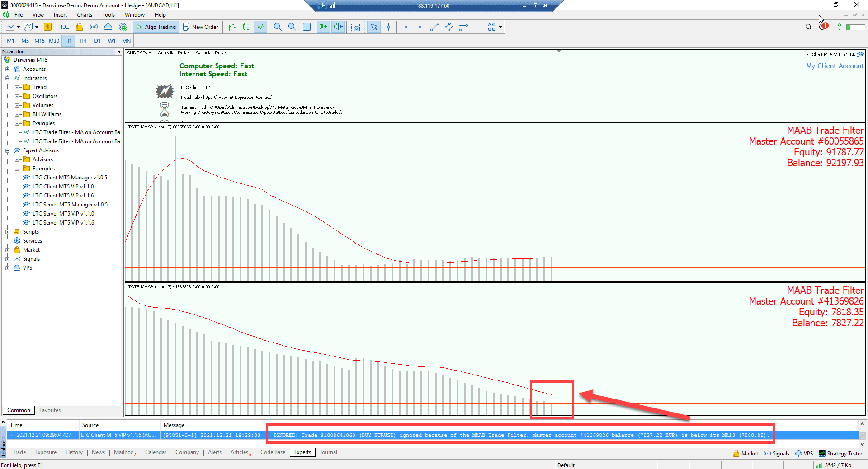
Task: Close the Navigator panel
Action: [x=119, y=52]
